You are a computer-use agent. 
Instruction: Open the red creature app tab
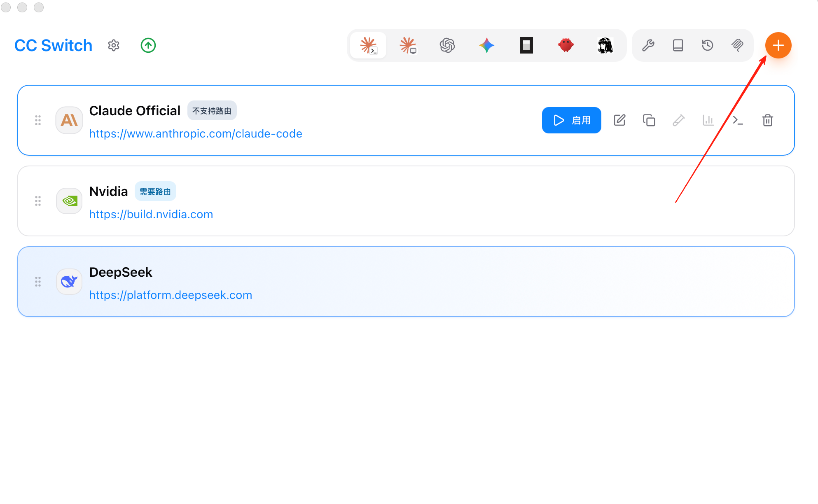coord(566,45)
